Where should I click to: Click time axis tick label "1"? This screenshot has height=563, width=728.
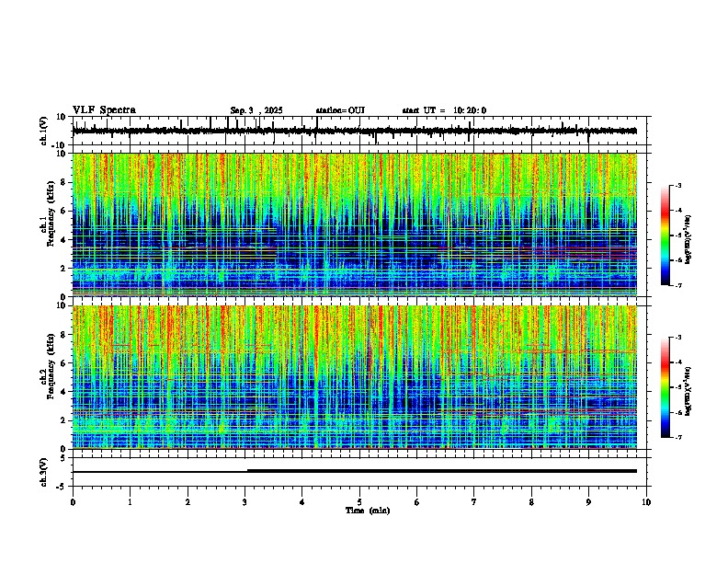point(130,502)
